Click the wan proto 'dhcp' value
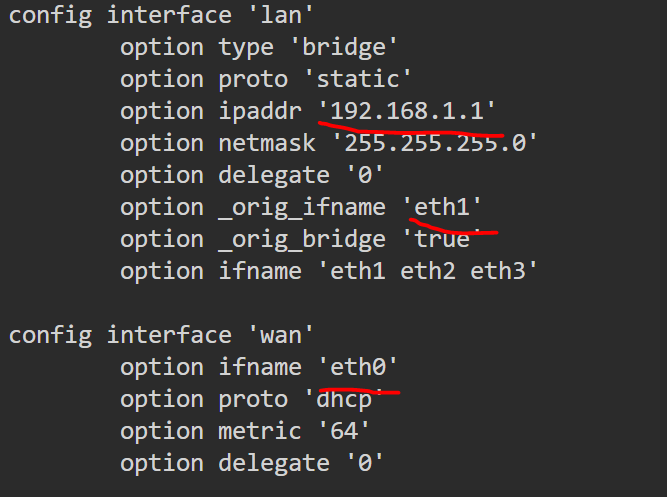 [344, 400]
